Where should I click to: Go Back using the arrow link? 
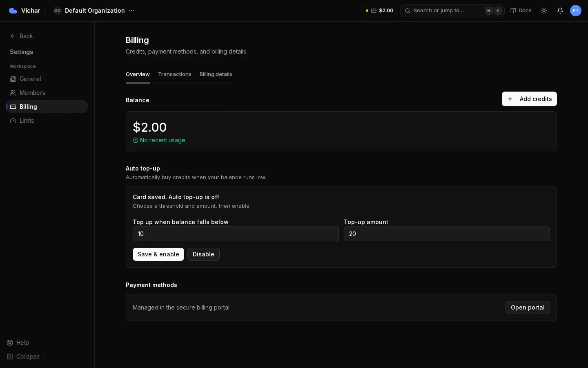(21, 36)
